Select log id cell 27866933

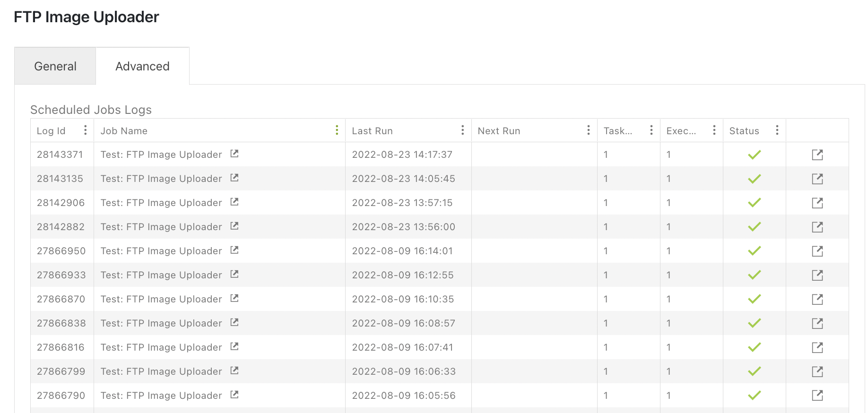click(61, 275)
